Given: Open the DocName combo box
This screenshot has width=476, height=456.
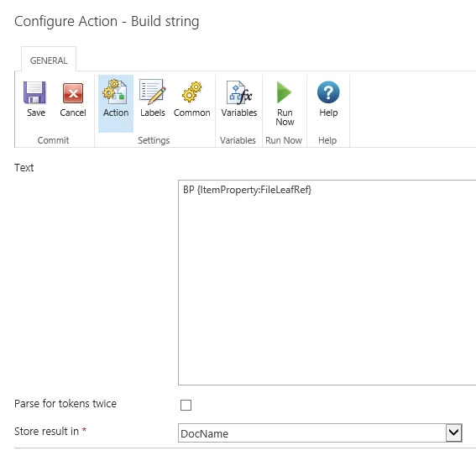Looking at the screenshot, I should [x=320, y=433].
